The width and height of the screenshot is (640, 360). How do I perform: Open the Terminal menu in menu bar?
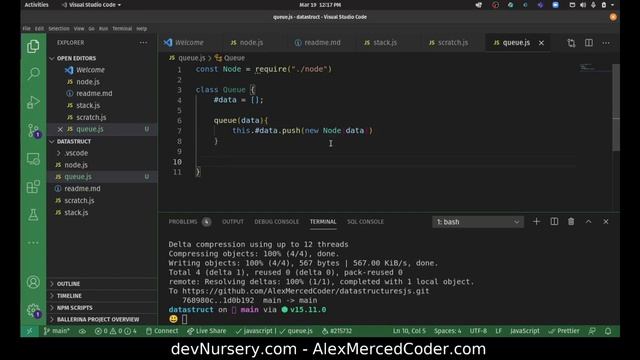click(122, 29)
